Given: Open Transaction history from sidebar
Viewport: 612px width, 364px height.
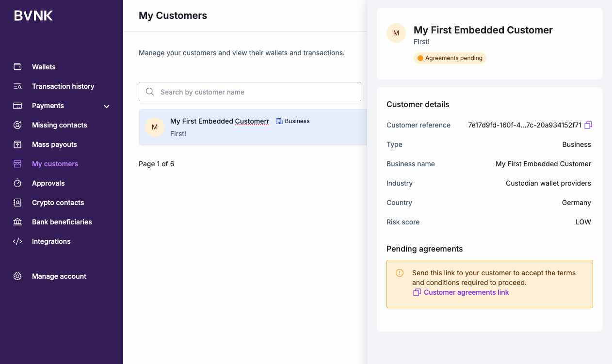Looking at the screenshot, I should (63, 86).
